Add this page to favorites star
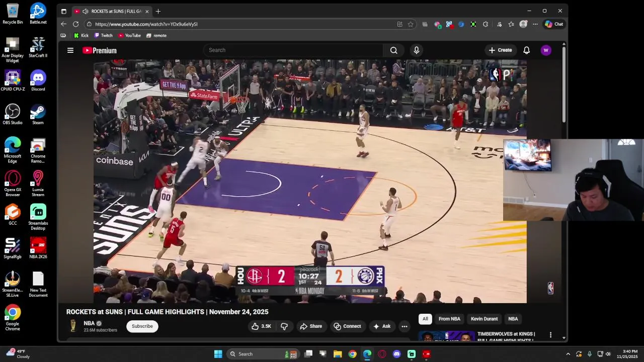Image resolution: width=644 pixels, height=362 pixels. click(x=411, y=24)
